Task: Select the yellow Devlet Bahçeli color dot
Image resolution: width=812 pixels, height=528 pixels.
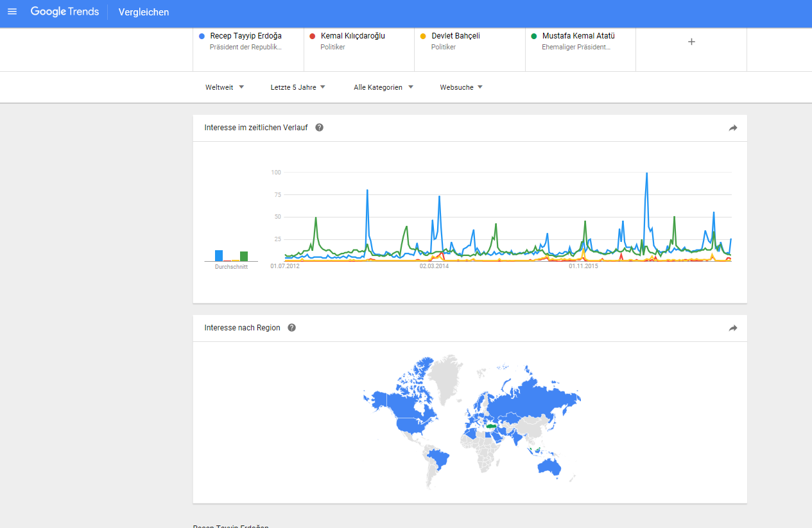Action: [x=422, y=36]
